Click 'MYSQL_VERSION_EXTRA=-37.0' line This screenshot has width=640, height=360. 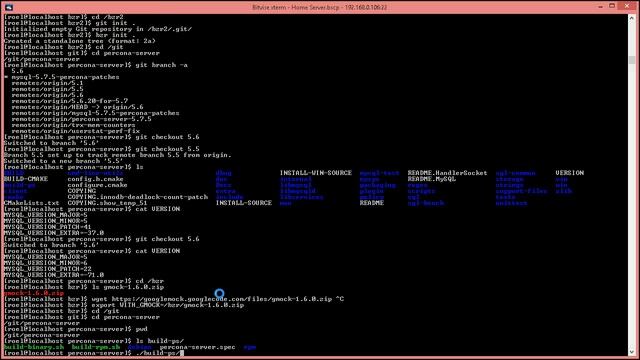(x=53, y=233)
